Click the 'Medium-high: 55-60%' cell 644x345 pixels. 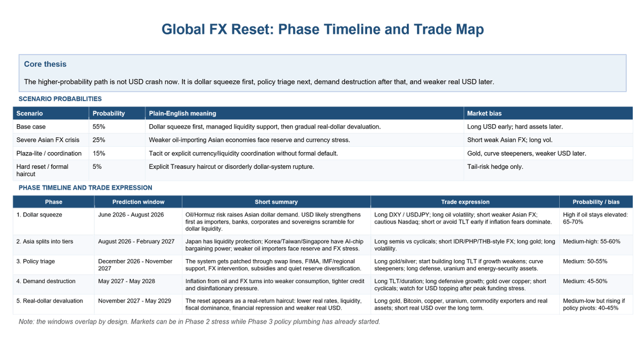click(596, 245)
